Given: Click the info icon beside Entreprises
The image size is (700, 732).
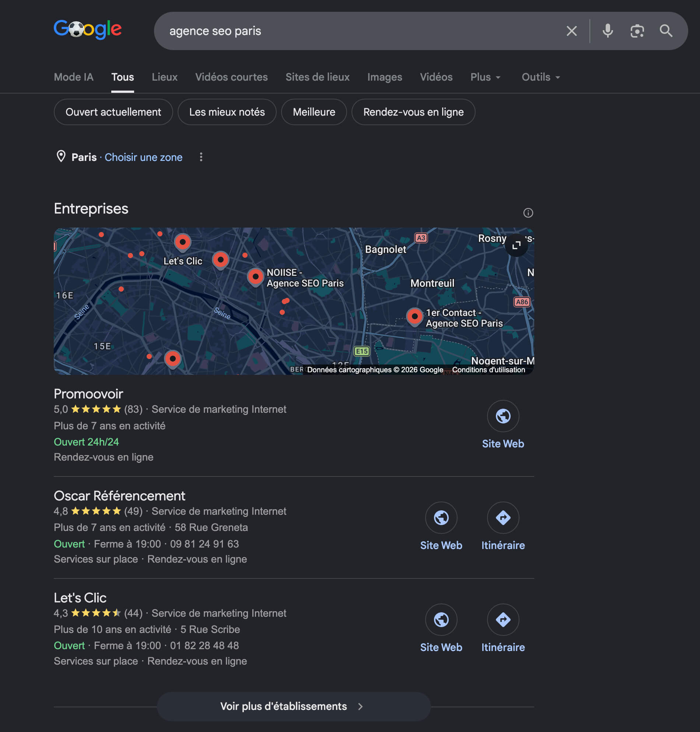Looking at the screenshot, I should pyautogui.click(x=528, y=213).
